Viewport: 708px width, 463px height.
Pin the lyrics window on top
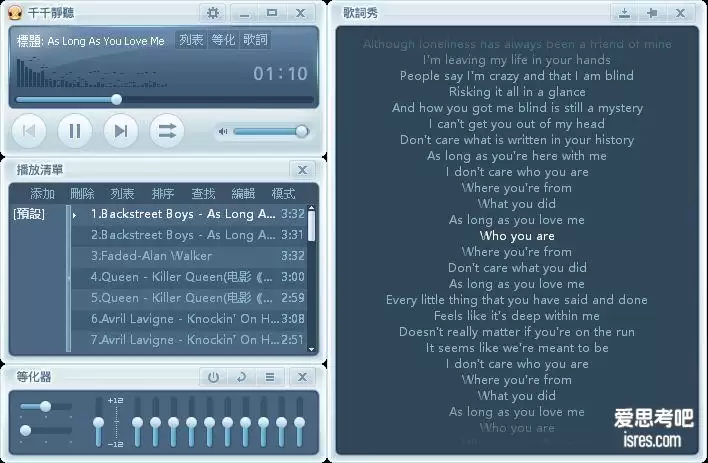pos(652,13)
